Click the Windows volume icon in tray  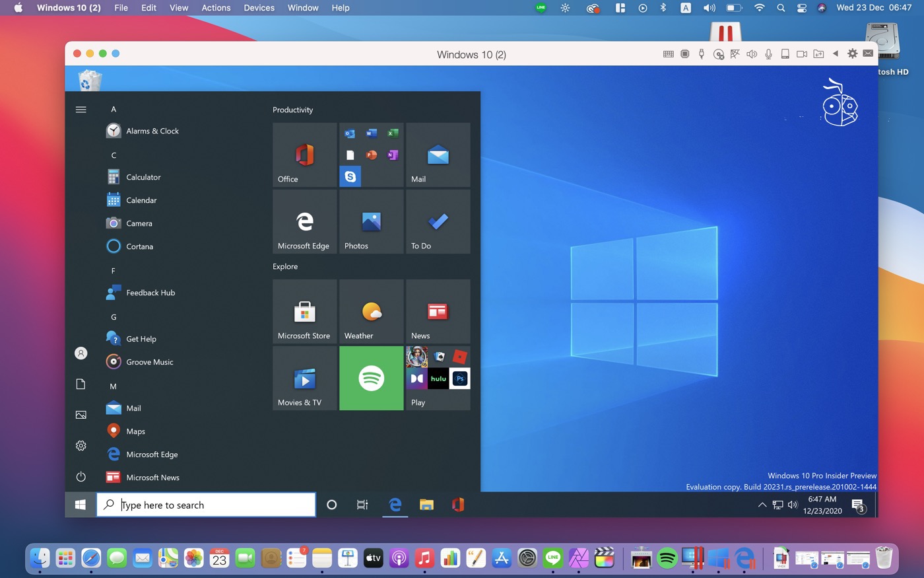[793, 505]
